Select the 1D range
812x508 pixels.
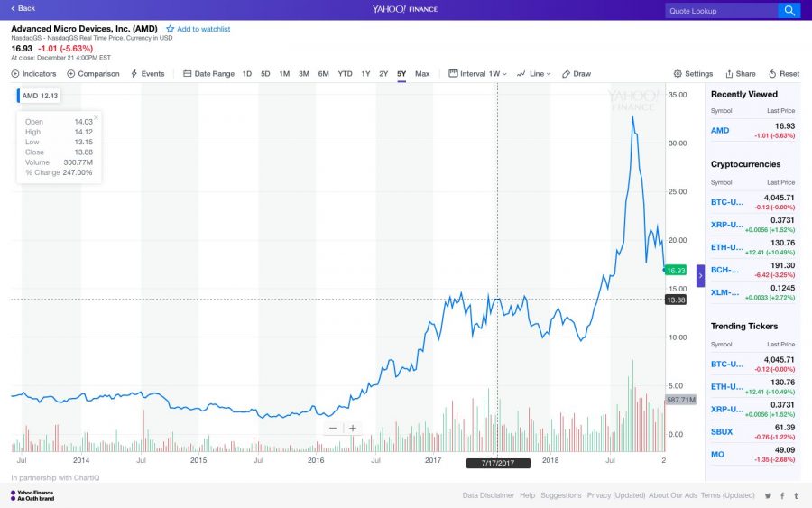coord(247,73)
